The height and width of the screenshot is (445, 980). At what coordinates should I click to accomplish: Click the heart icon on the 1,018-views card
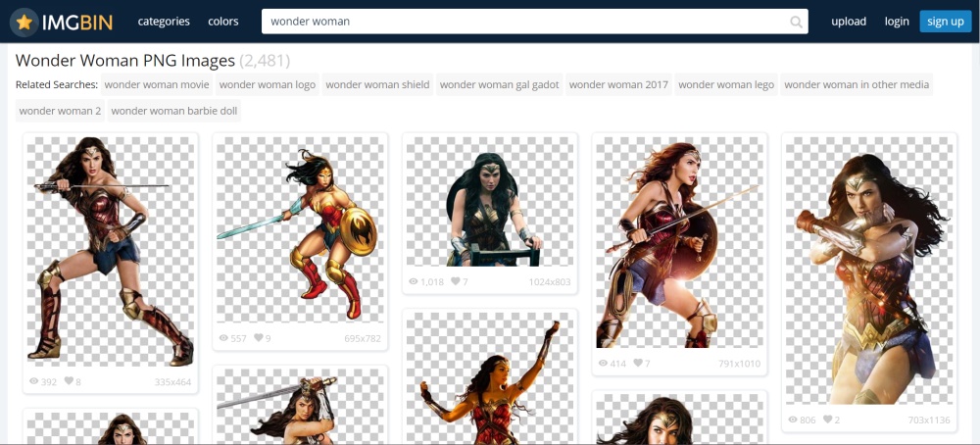[x=456, y=281]
